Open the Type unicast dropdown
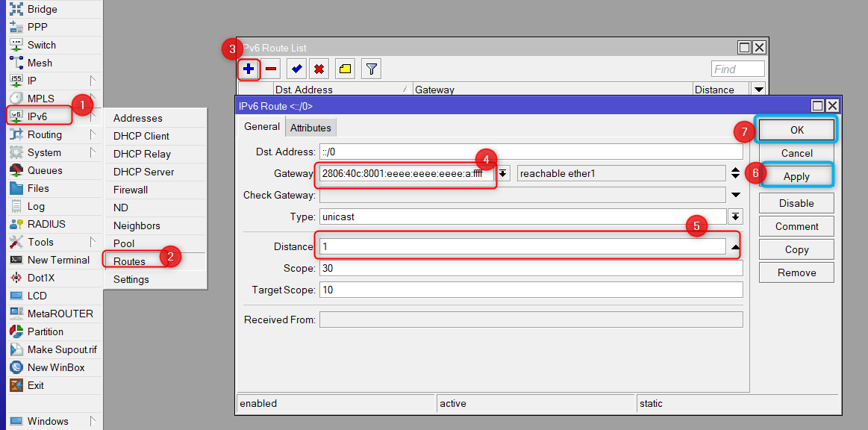 (736, 216)
